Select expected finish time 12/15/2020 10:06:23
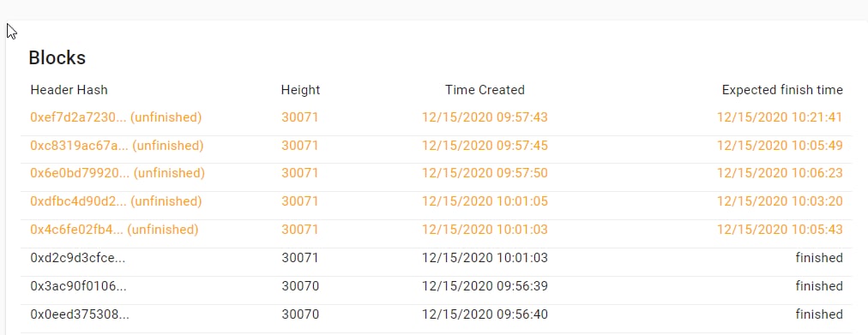The height and width of the screenshot is (335, 868). pyautogui.click(x=780, y=173)
